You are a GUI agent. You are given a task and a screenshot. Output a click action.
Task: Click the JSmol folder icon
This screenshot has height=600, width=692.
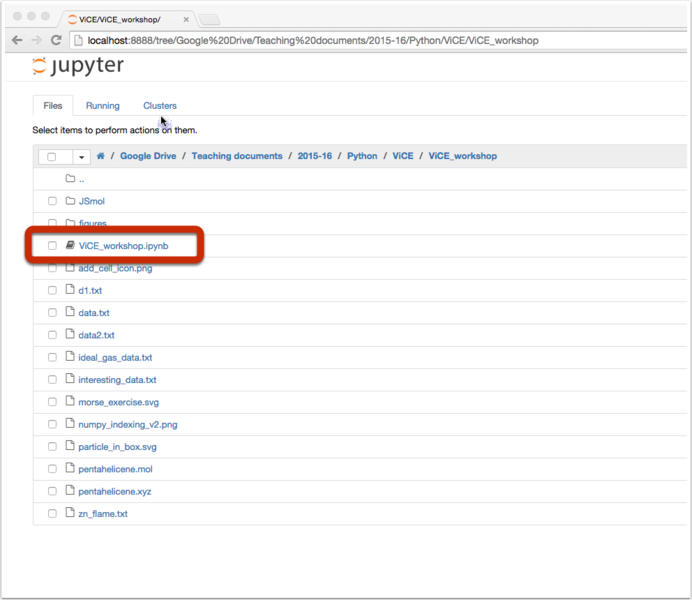click(70, 201)
